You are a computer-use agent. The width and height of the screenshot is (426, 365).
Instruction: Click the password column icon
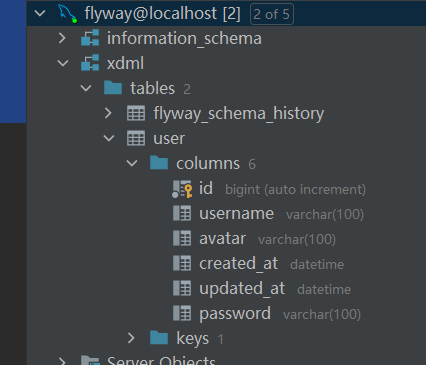point(182,313)
